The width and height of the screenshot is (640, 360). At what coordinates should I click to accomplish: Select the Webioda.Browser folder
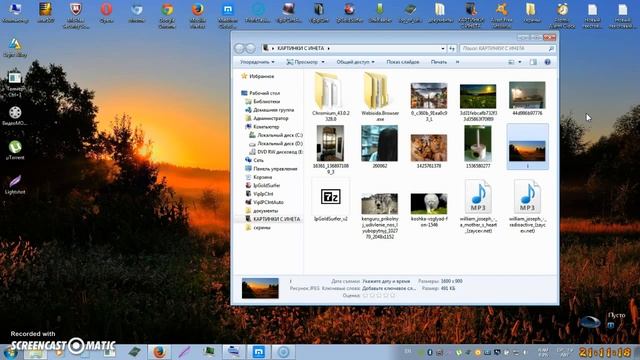click(380, 96)
